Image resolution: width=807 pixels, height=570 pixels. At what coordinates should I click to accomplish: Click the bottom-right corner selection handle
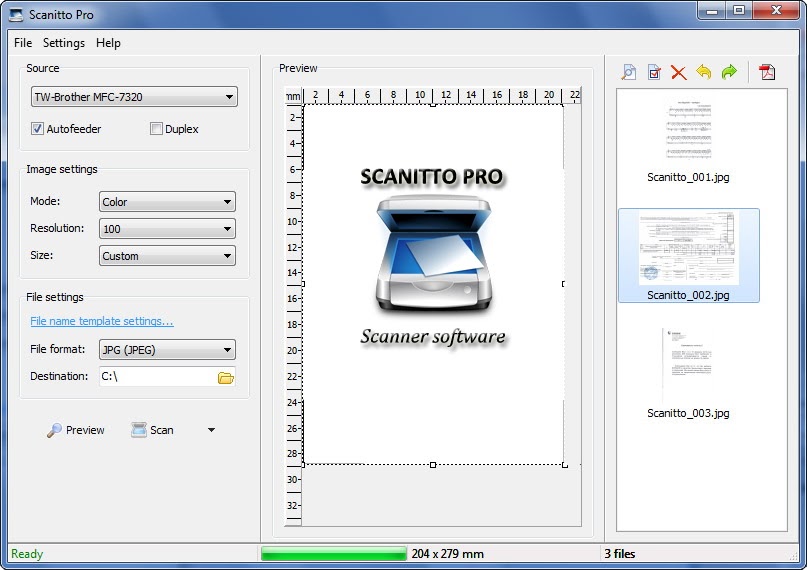(565, 465)
